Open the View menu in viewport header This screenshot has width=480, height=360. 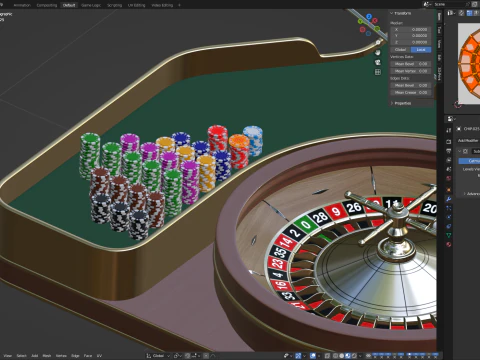click(8, 356)
